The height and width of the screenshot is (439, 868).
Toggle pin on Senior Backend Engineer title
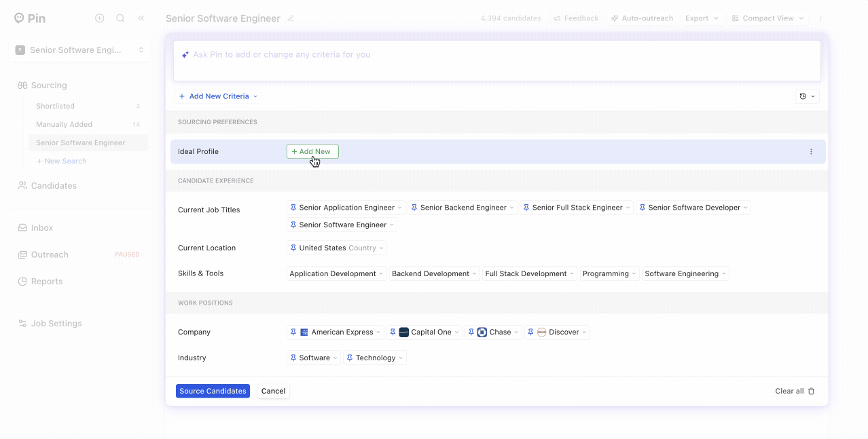(414, 208)
